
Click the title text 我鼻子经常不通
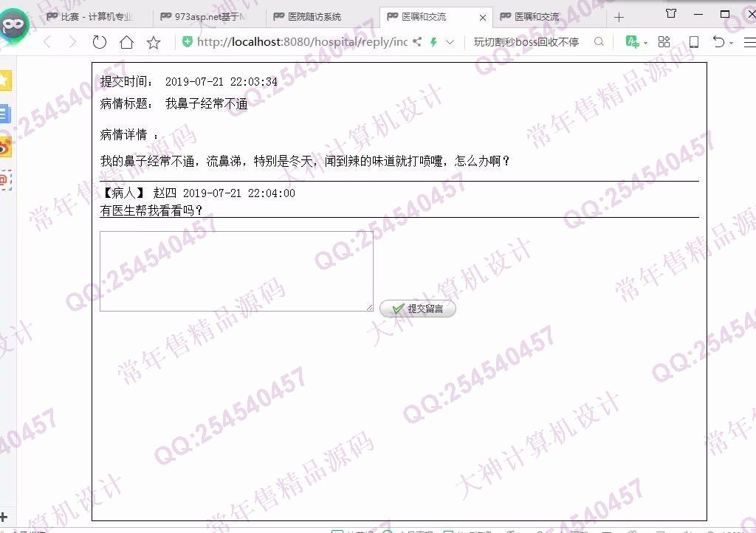pyautogui.click(x=207, y=103)
